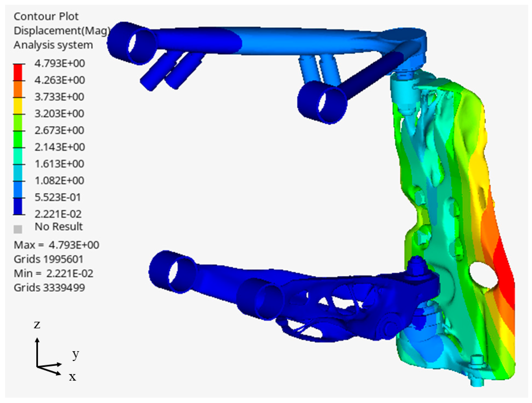Click the 4.793E+00 legend maximum value

pyautogui.click(x=60, y=63)
